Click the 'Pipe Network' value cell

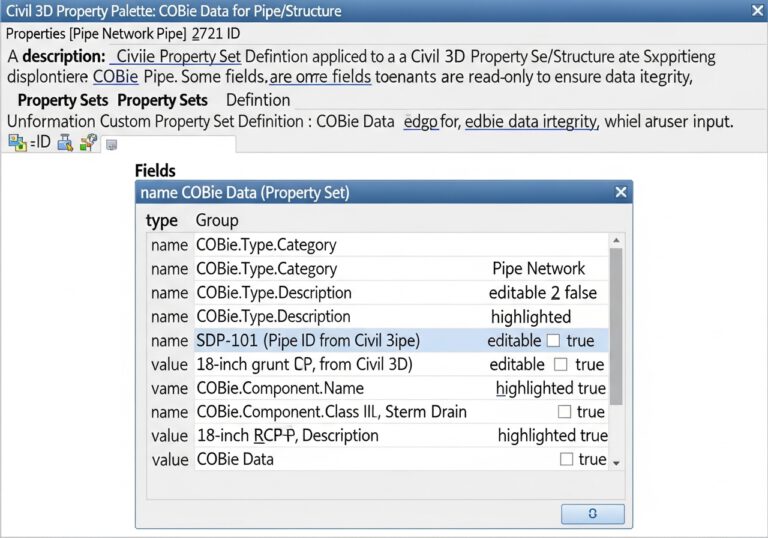(x=538, y=269)
